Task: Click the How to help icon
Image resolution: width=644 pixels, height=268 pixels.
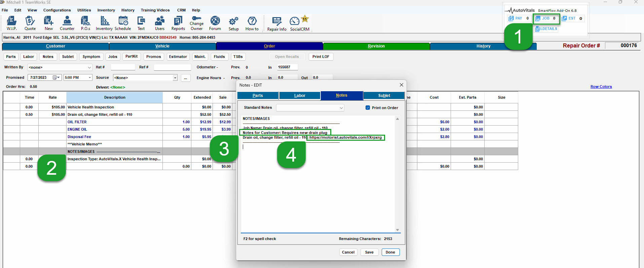Action: 252,24
